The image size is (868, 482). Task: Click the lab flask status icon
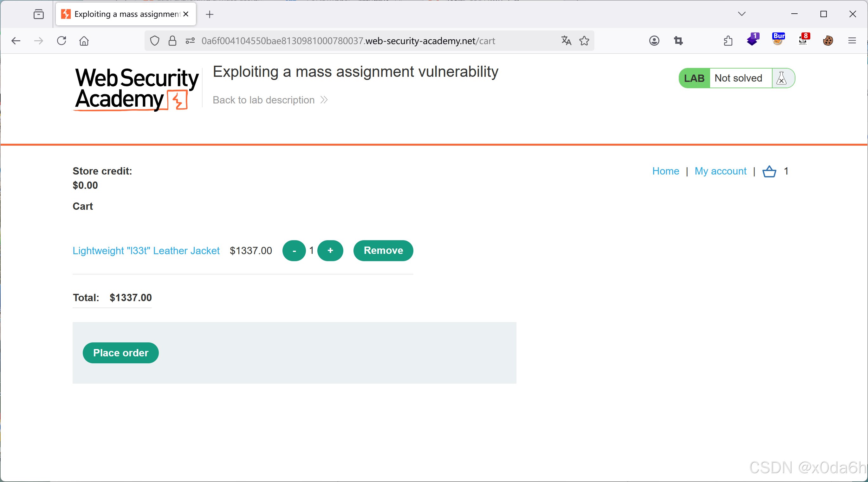pyautogui.click(x=781, y=78)
